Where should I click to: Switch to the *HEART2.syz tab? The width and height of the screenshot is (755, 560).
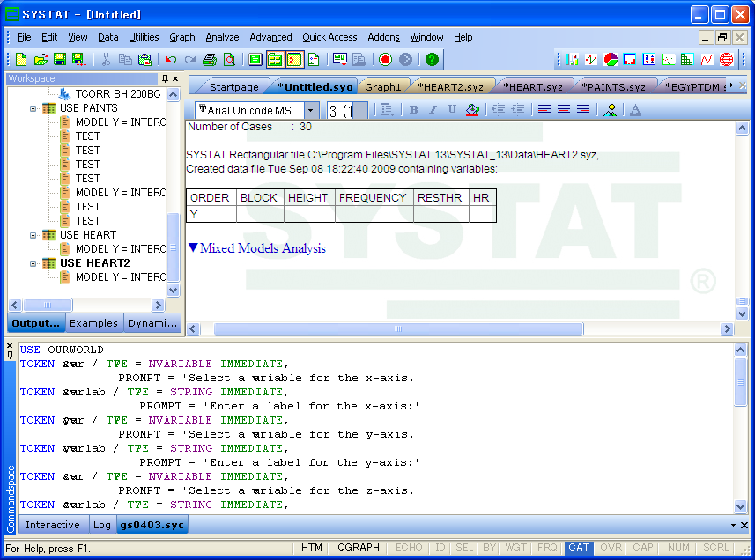pyautogui.click(x=451, y=87)
